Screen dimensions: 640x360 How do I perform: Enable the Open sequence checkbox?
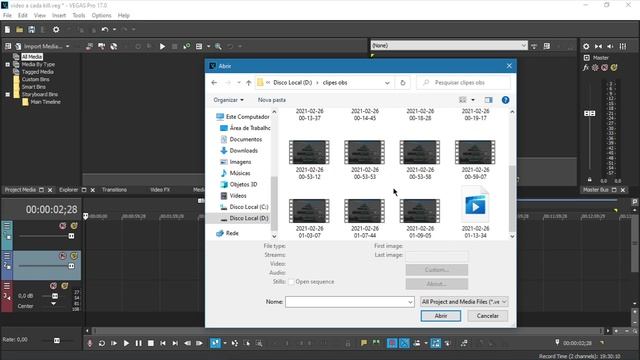point(291,282)
